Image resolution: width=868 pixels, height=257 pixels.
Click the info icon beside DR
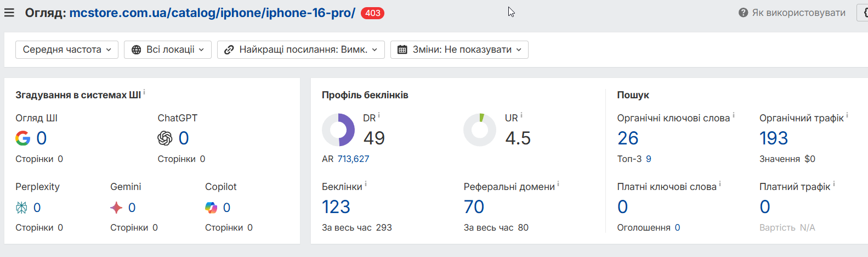click(379, 116)
